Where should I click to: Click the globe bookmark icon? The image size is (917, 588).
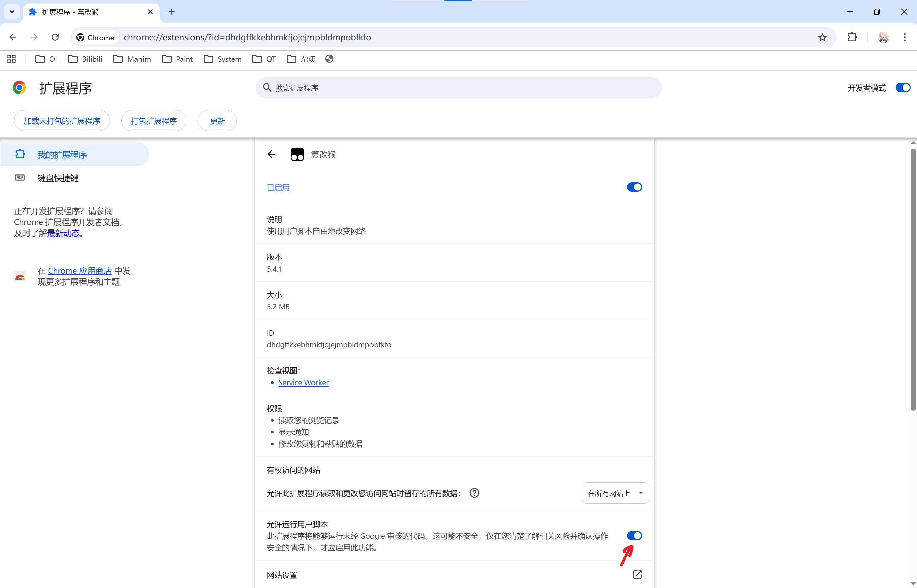click(329, 59)
